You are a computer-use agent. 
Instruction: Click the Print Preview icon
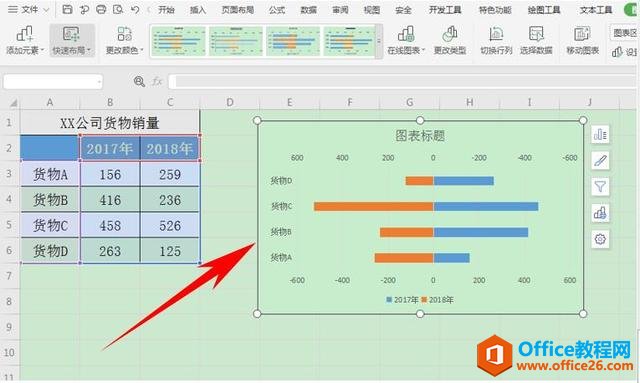[x=118, y=9]
